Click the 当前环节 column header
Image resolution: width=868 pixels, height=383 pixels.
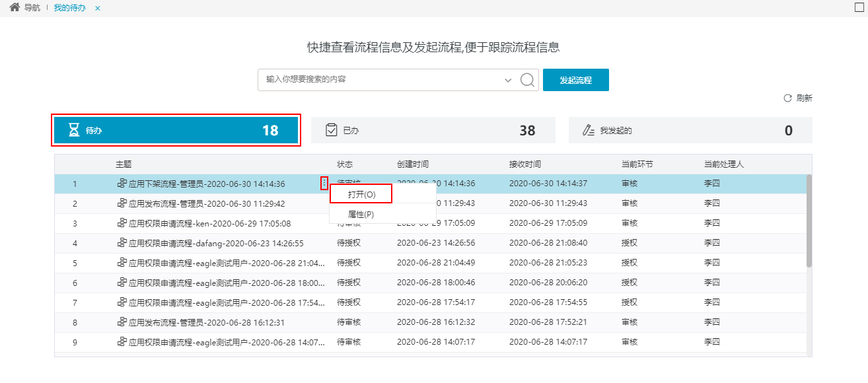[x=637, y=164]
